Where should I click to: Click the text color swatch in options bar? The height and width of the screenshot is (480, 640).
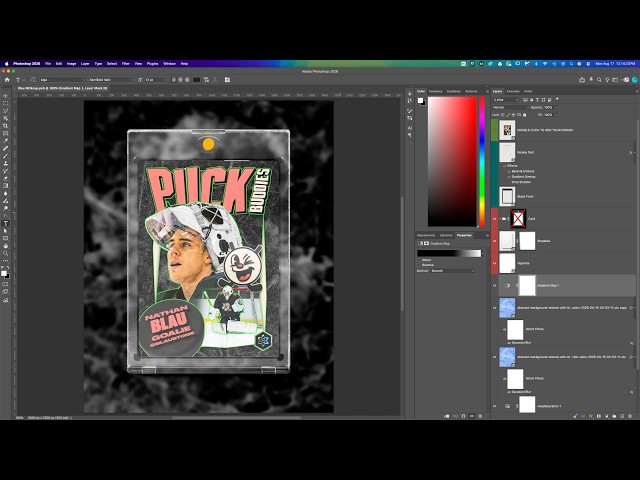coord(196,80)
